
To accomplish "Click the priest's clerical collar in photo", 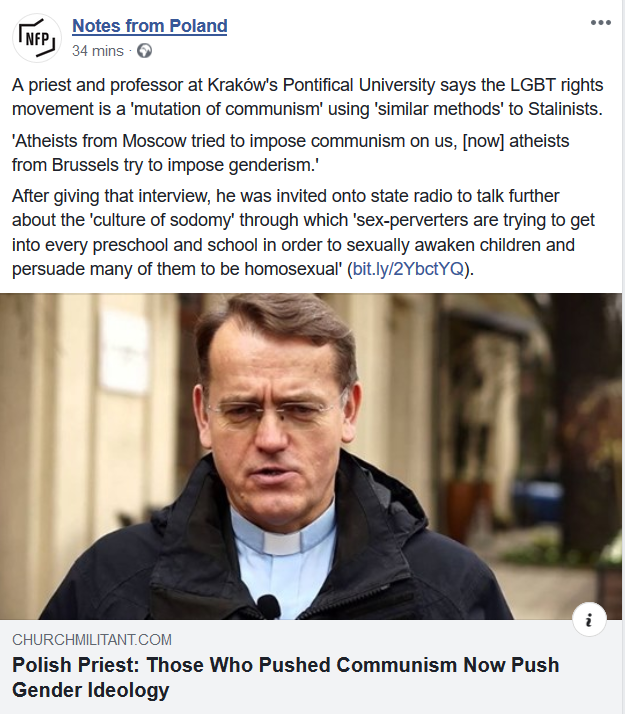I will [x=283, y=542].
